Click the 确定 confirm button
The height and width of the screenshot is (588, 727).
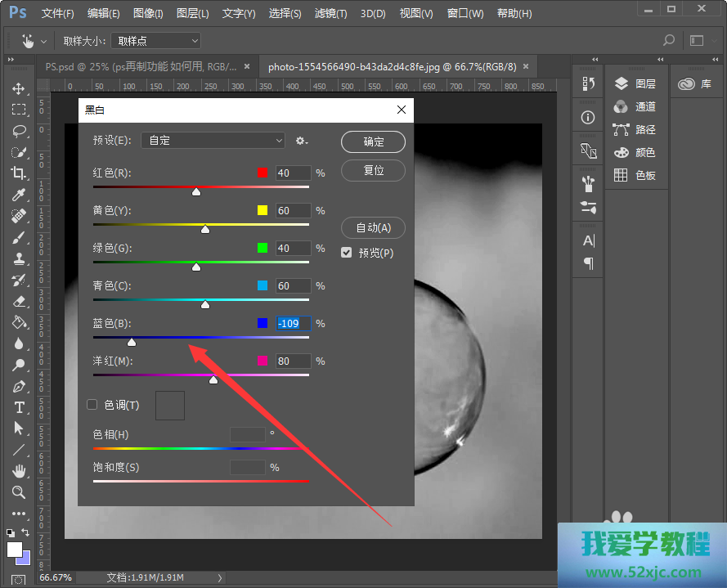click(373, 141)
